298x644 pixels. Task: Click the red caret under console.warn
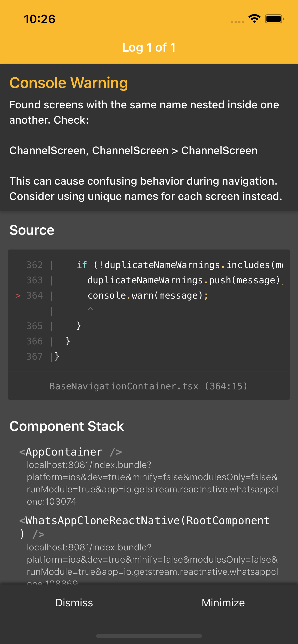coord(90,309)
